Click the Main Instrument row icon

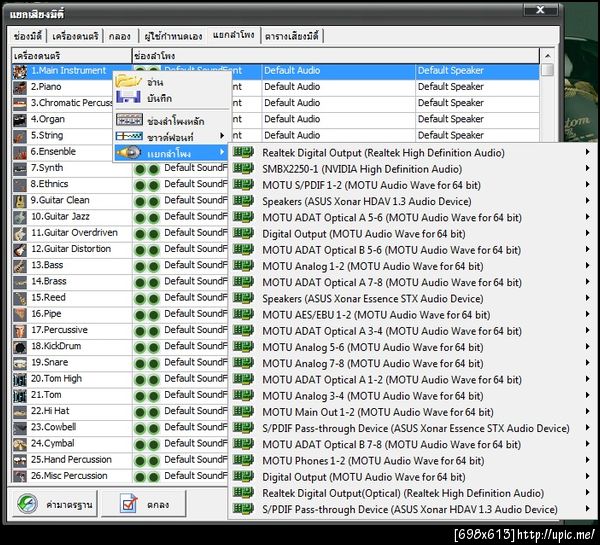20,72
